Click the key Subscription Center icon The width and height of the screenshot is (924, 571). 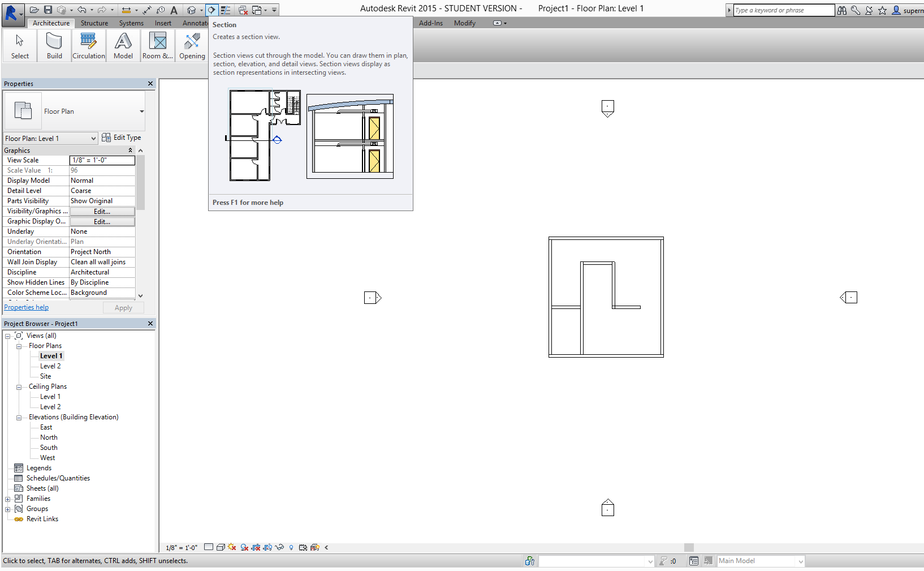pos(856,10)
